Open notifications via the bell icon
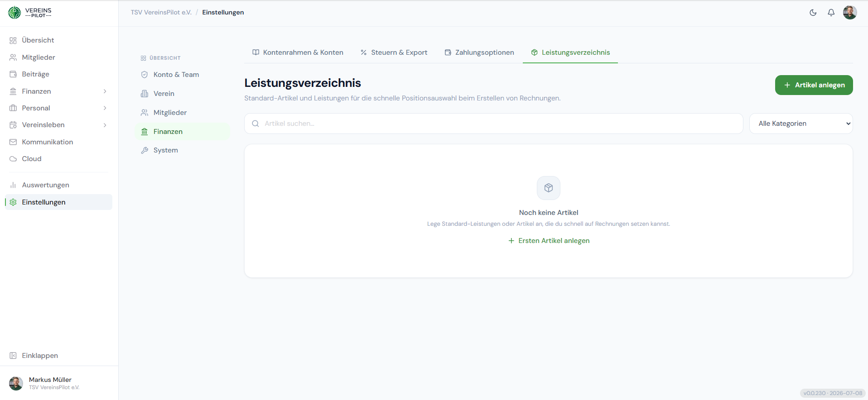The width and height of the screenshot is (868, 400). pyautogui.click(x=831, y=13)
